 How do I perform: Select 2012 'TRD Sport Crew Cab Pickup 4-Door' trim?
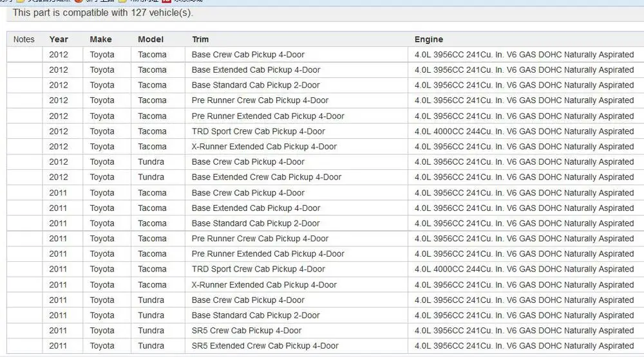(x=258, y=131)
